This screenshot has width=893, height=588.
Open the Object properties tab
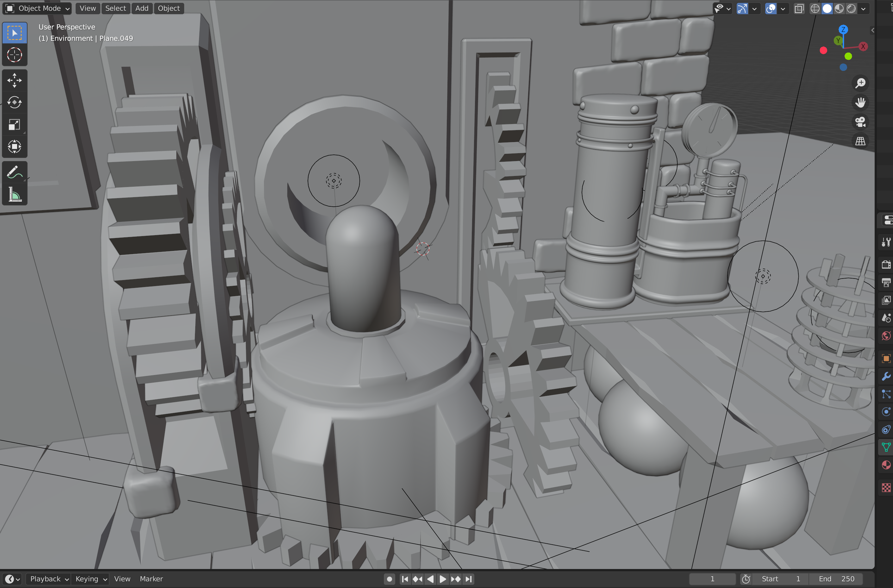pos(886,358)
